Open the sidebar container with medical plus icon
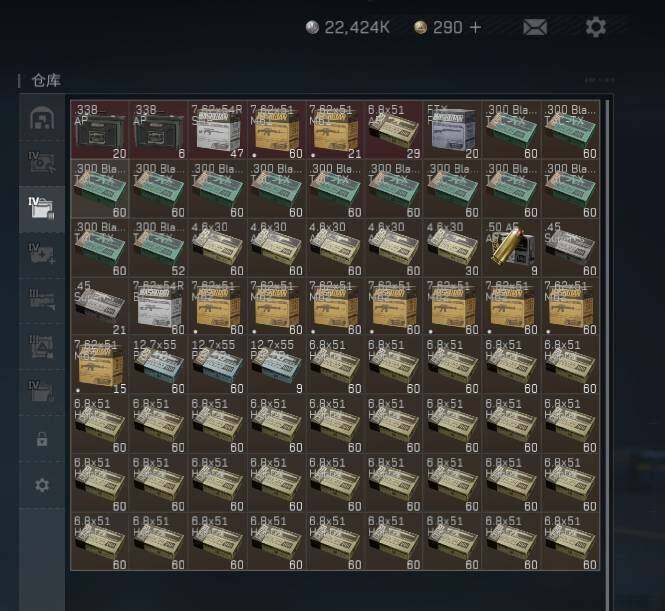 click(x=42, y=255)
